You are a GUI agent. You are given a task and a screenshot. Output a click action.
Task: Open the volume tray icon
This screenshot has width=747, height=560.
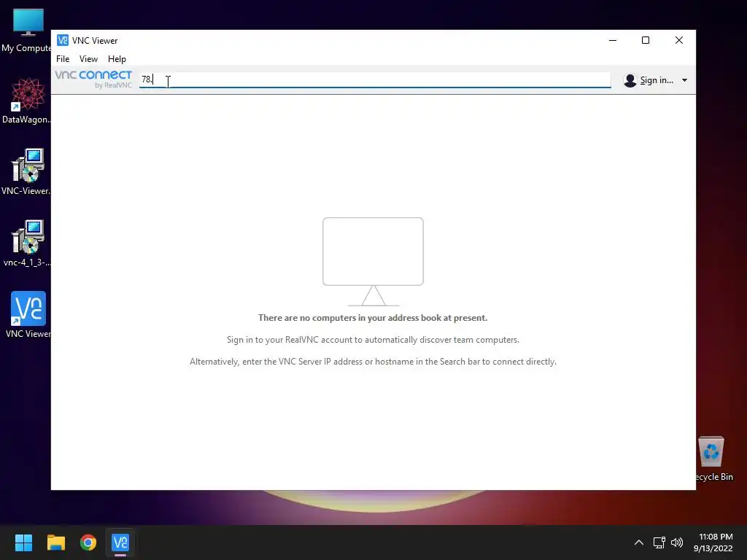pos(676,542)
